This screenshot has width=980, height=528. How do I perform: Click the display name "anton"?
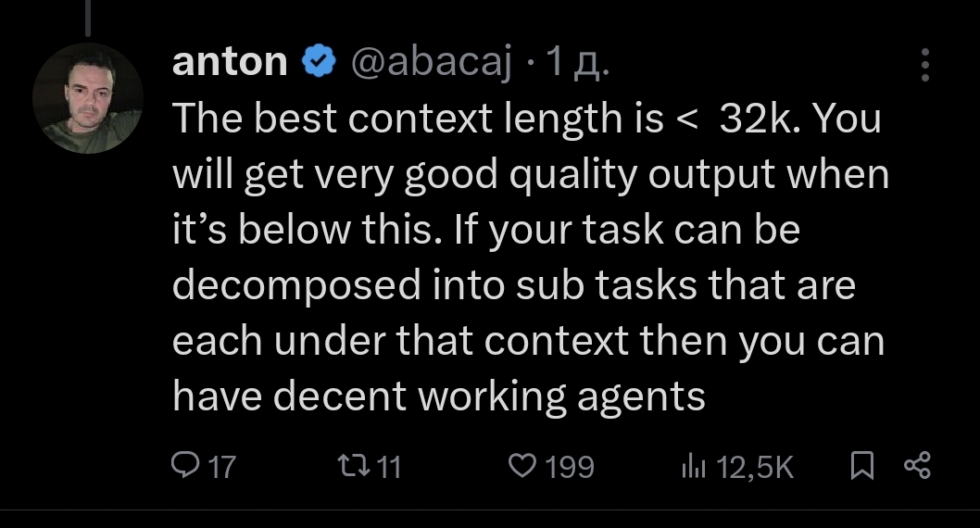[x=230, y=62]
